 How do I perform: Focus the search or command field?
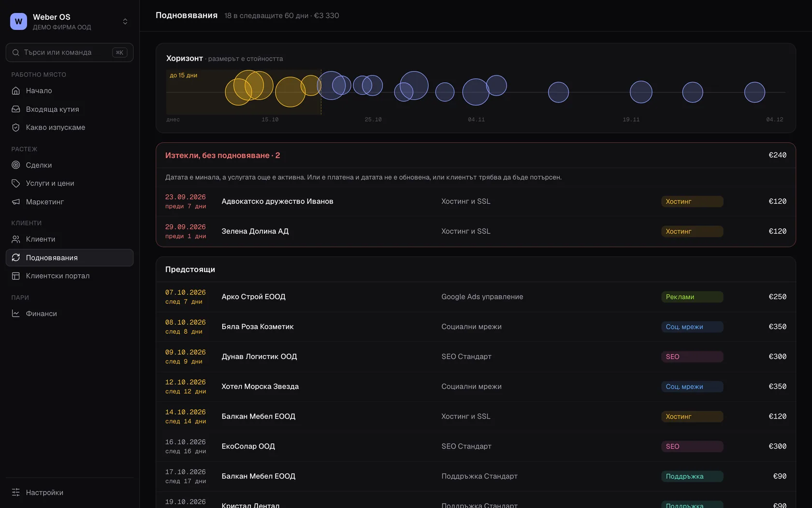[x=70, y=52]
